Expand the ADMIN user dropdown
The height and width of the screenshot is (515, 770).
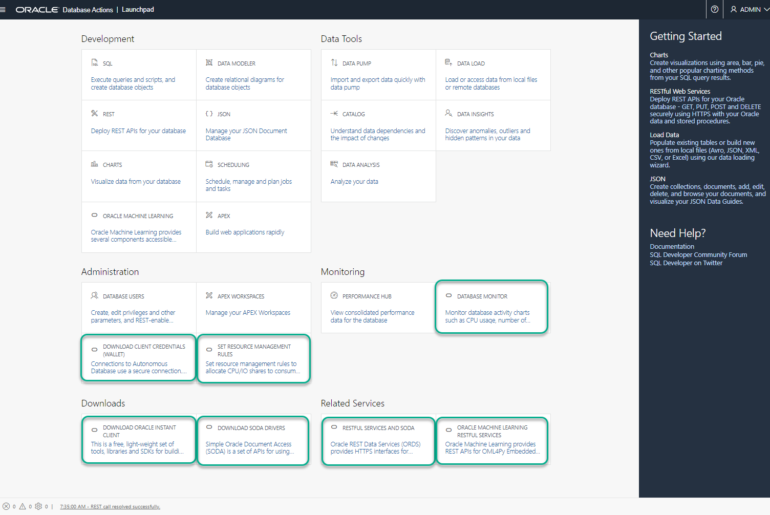749,9
